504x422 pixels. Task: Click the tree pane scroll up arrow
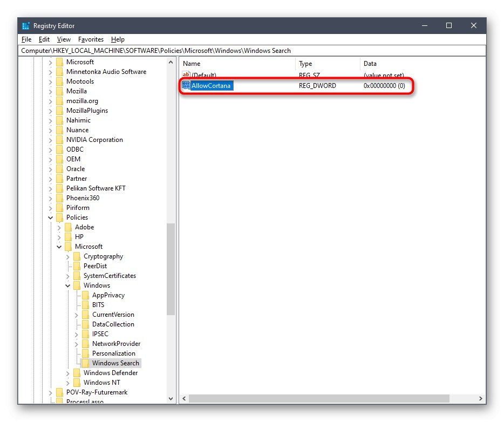171,62
